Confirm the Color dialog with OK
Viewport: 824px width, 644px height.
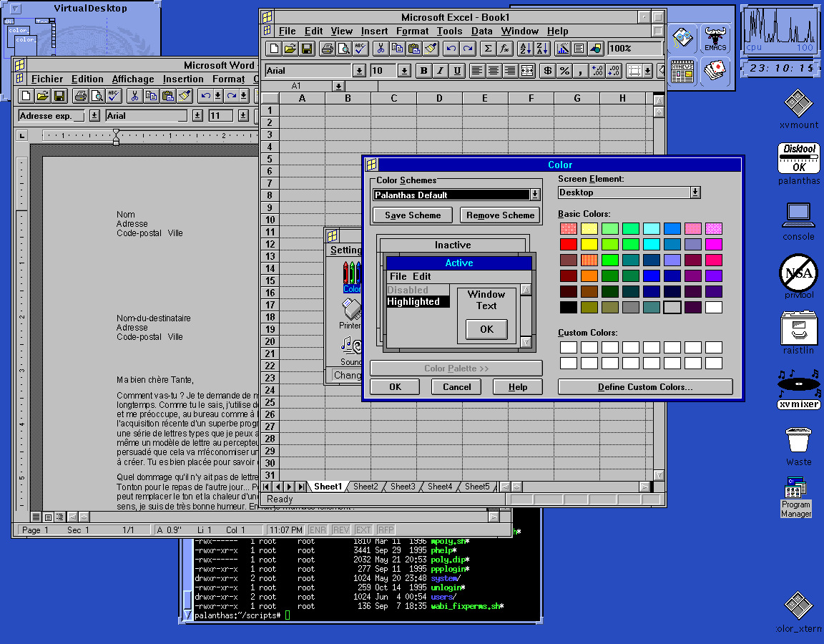pos(395,387)
